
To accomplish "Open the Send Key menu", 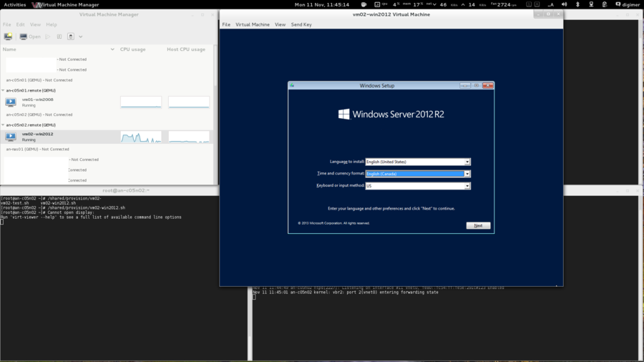I will pyautogui.click(x=301, y=24).
